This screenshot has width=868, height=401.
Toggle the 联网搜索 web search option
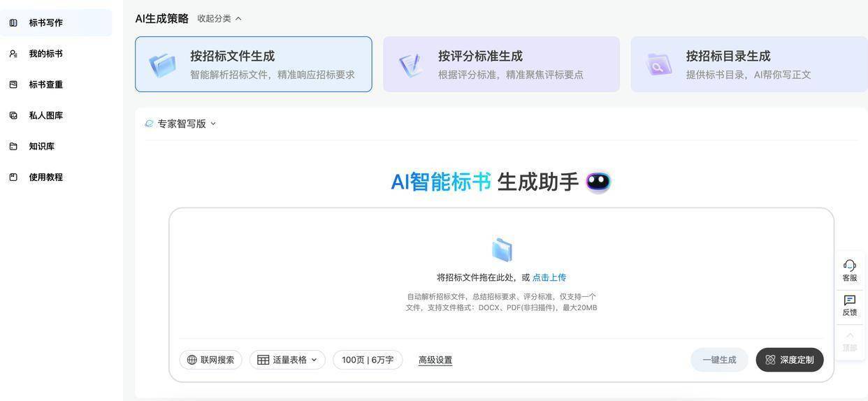[210, 360]
